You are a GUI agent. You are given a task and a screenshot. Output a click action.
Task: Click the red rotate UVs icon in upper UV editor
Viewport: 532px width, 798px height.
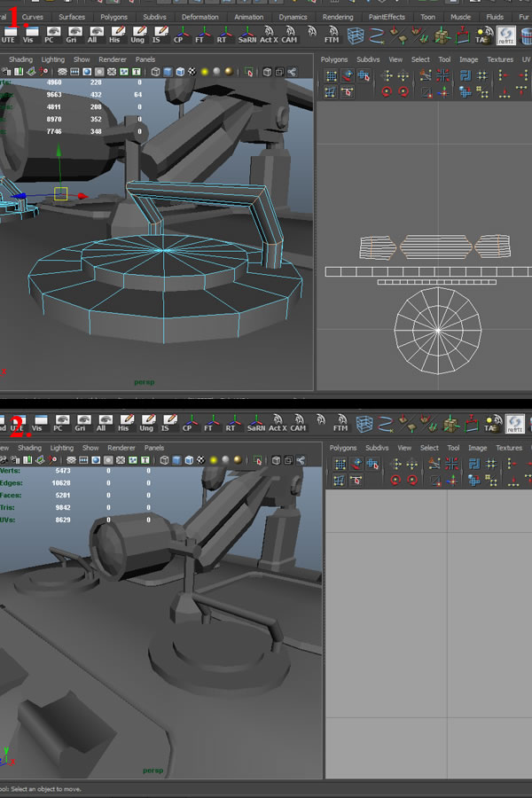[x=387, y=92]
